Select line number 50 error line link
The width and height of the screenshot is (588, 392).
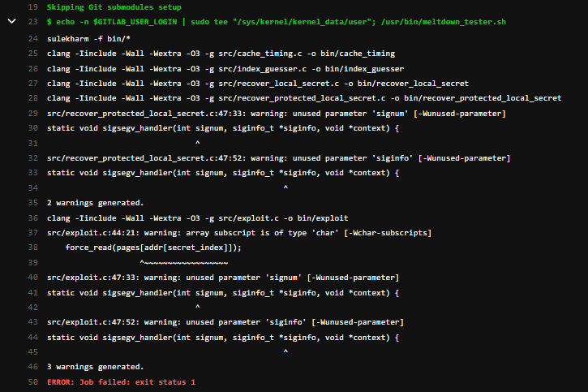click(33, 382)
